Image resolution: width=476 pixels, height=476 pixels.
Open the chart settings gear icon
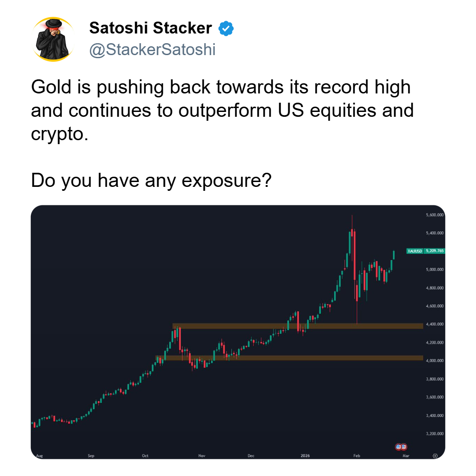(435, 456)
